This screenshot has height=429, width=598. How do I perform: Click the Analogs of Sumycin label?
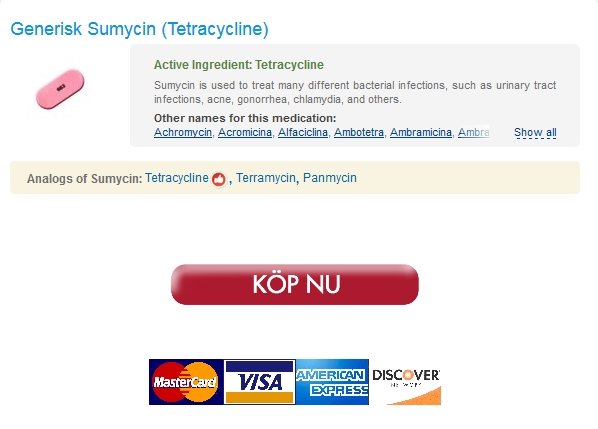(x=84, y=178)
